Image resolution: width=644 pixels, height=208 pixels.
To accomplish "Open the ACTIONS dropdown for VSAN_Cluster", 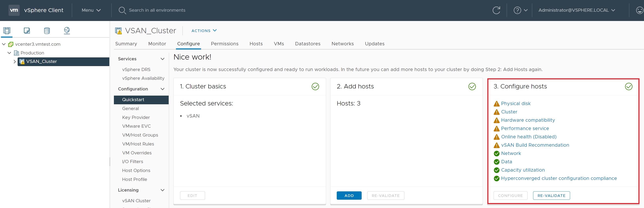I will [204, 30].
